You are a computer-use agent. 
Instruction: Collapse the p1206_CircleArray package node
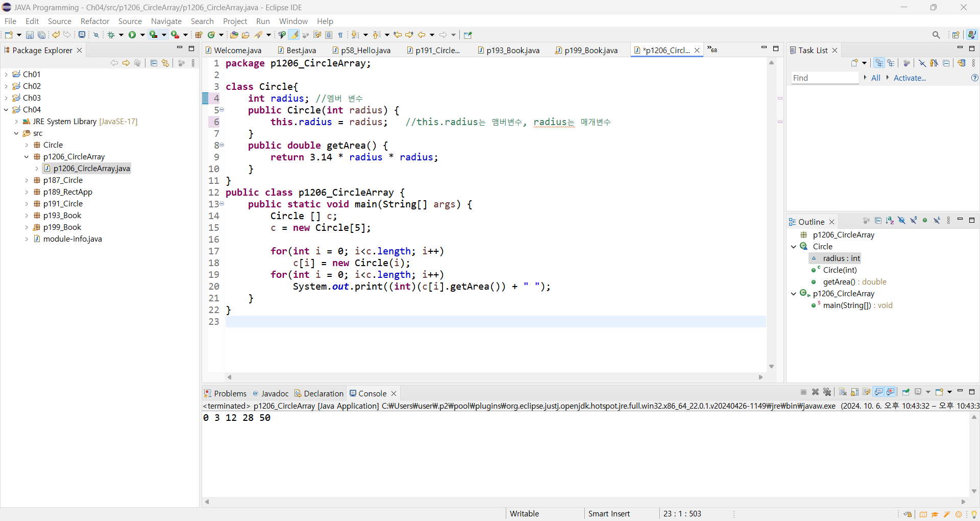[27, 157]
